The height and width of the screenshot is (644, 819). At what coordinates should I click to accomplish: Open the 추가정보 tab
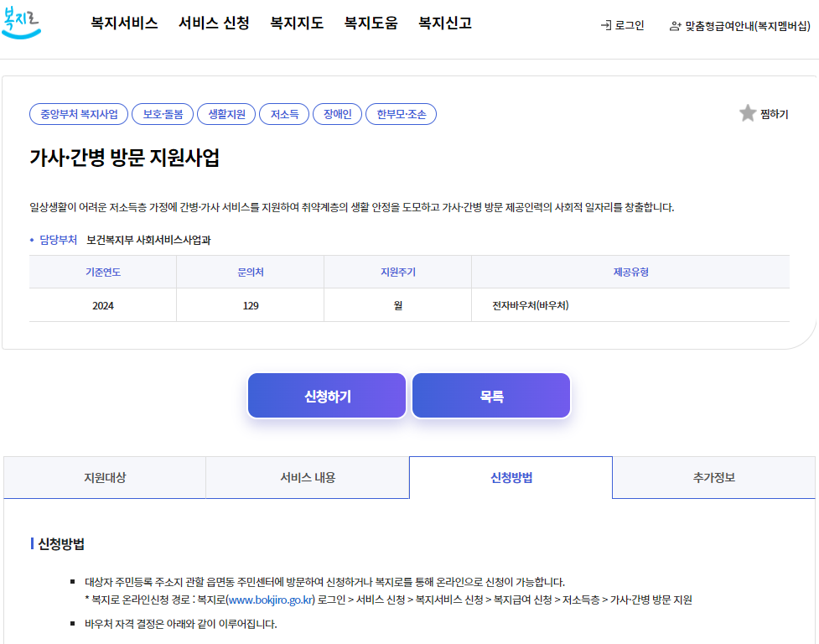pos(714,476)
